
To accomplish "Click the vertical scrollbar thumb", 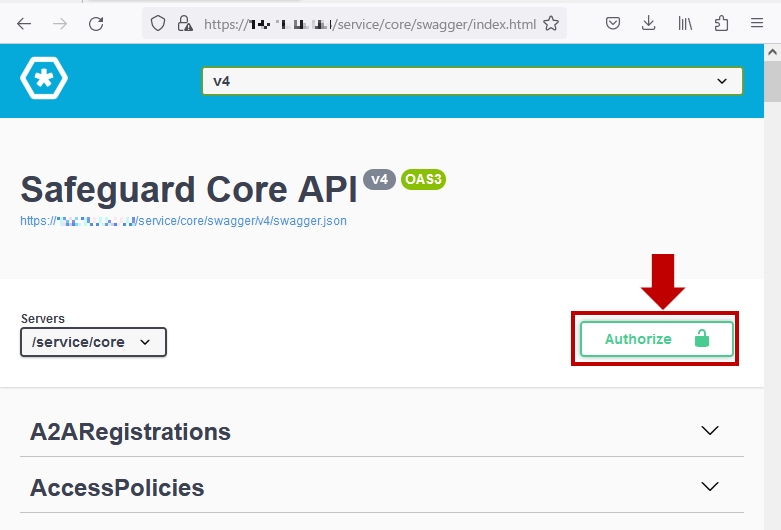I will point(772,81).
